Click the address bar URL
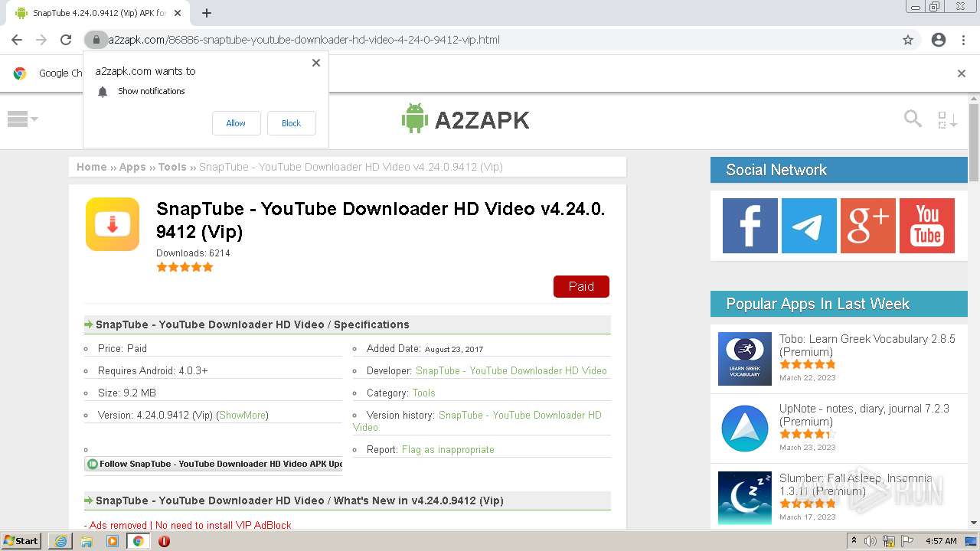 pos(303,40)
